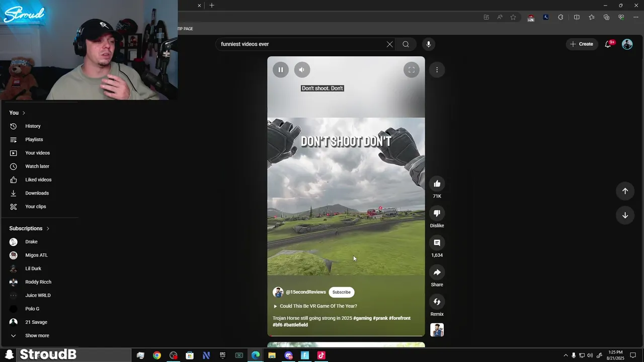Viewport: 644px width, 362px height.
Task: Open the account avatar menu
Action: point(627,44)
